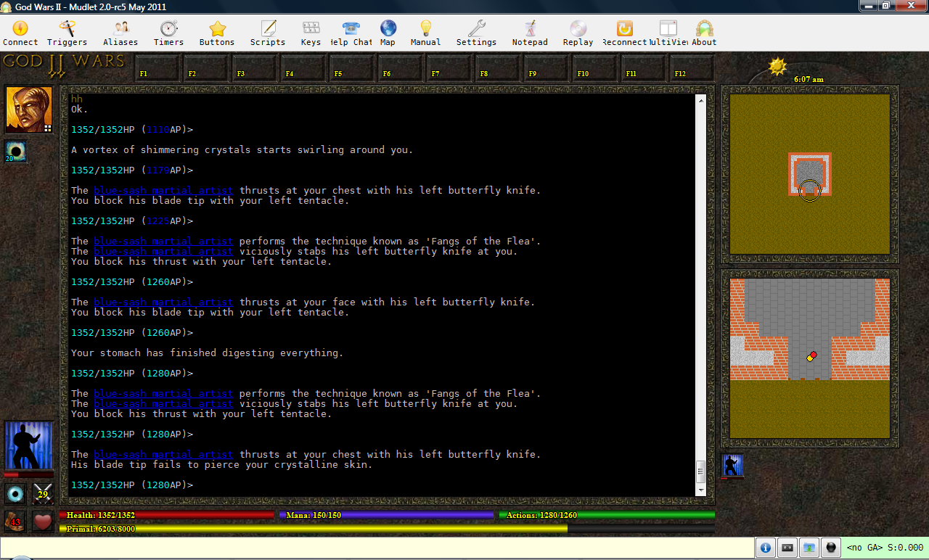Click the F2 macro button
The height and width of the screenshot is (560, 929).
click(x=205, y=69)
